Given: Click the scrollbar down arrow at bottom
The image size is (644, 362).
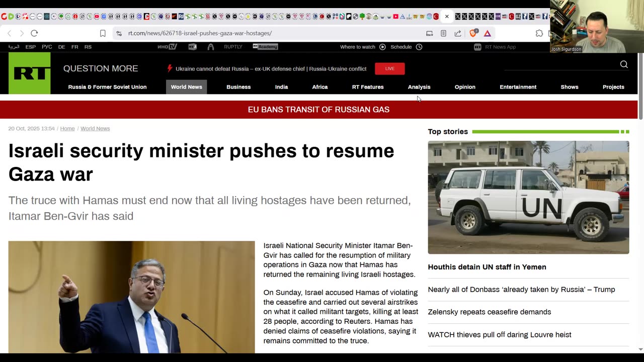Looking at the screenshot, I should [640, 349].
